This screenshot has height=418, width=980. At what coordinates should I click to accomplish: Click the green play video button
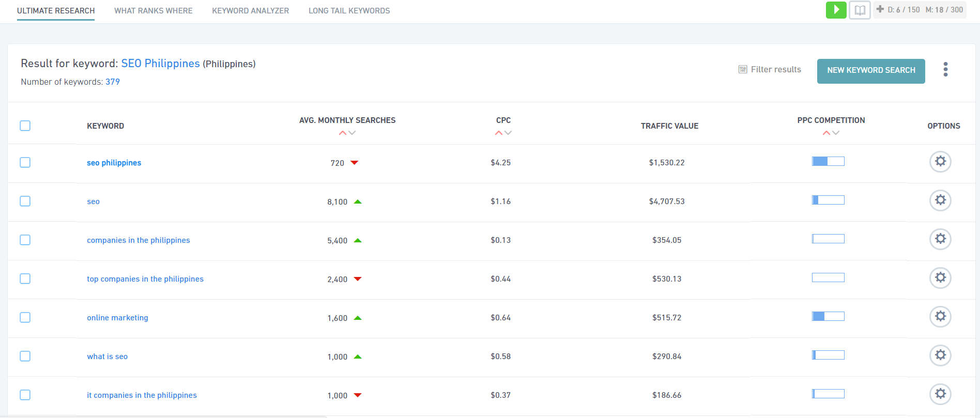836,10
